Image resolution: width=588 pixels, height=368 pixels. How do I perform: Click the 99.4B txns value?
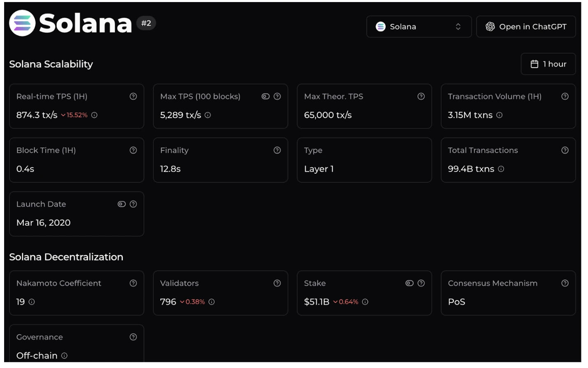tap(471, 169)
